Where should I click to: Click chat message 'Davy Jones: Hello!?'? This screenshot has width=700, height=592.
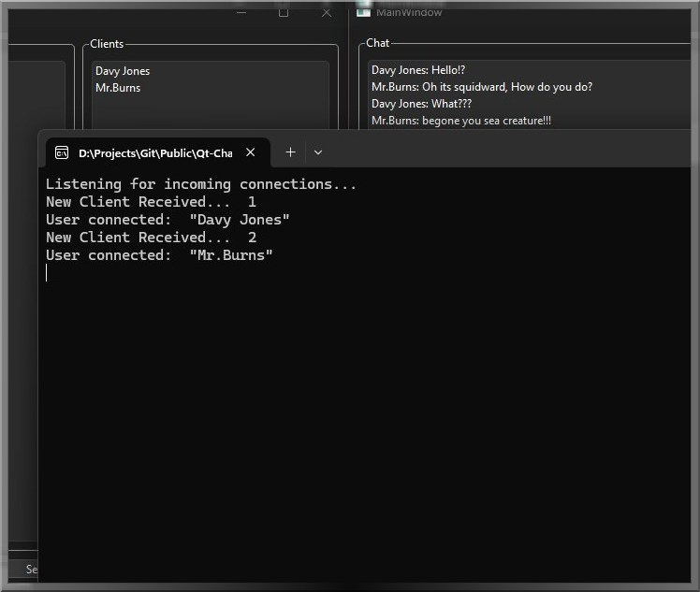pyautogui.click(x=418, y=70)
